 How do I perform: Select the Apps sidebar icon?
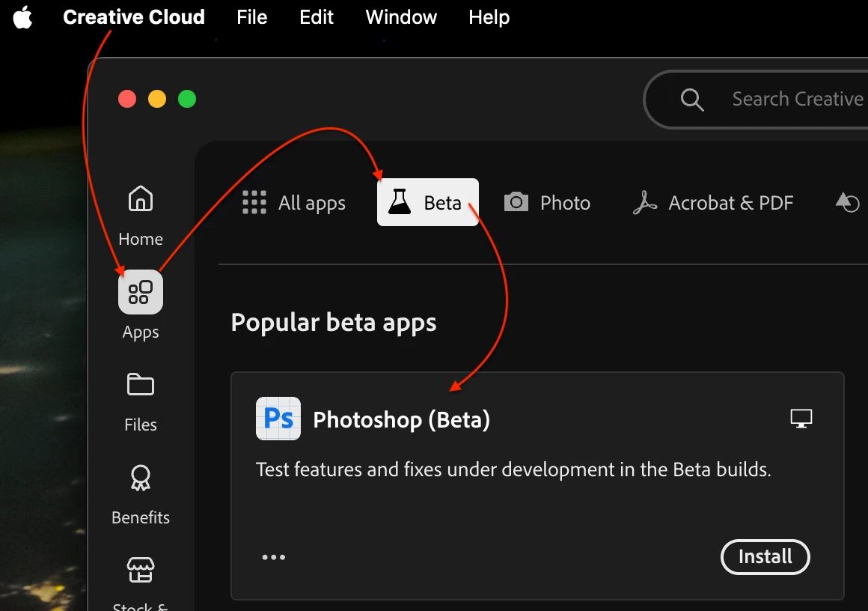[141, 292]
